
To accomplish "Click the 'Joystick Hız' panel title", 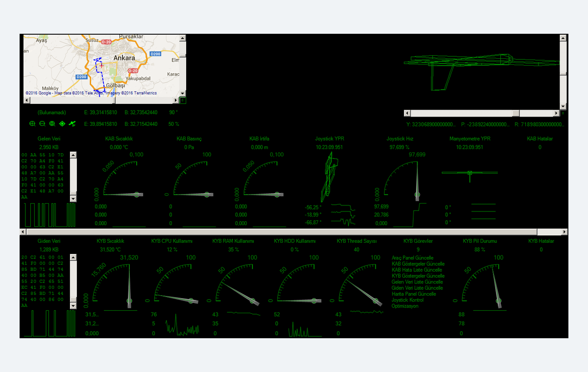I will pos(400,139).
